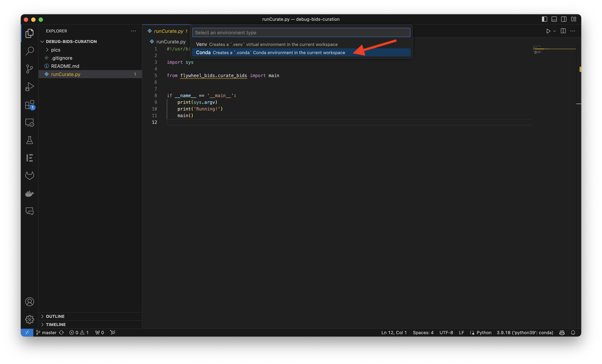Open Extensions view with update badge
This screenshot has width=602, height=364.
(x=30, y=105)
